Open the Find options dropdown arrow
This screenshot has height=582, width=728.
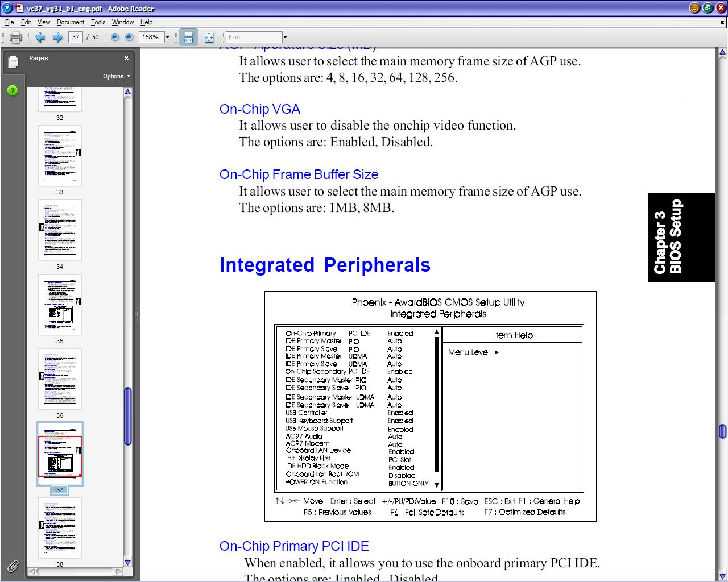click(x=285, y=37)
